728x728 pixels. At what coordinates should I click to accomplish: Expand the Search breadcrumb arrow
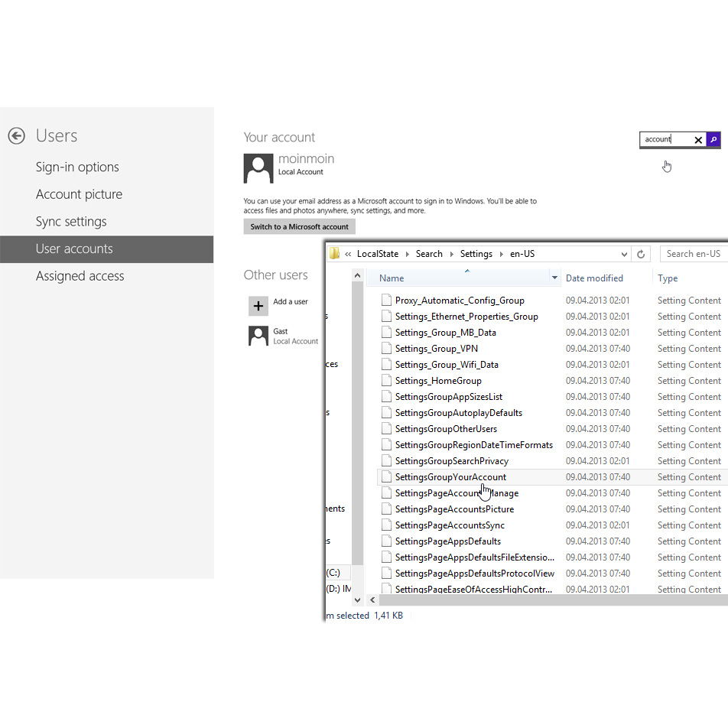[451, 254]
